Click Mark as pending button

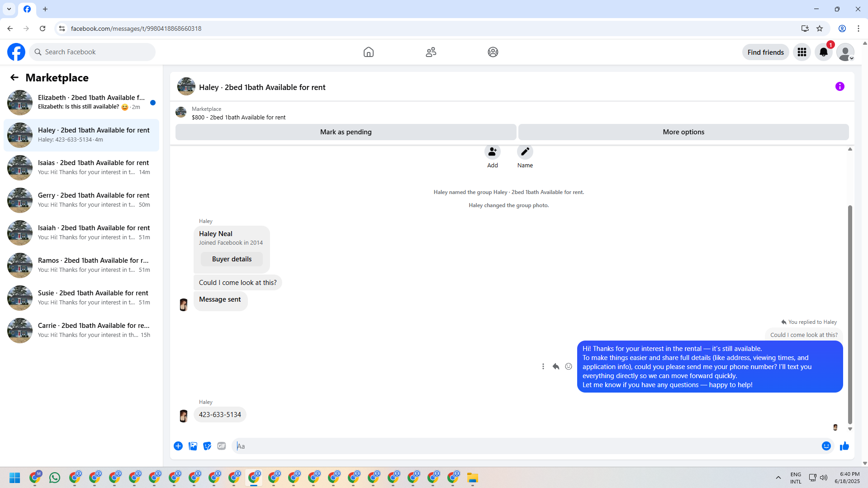(346, 132)
